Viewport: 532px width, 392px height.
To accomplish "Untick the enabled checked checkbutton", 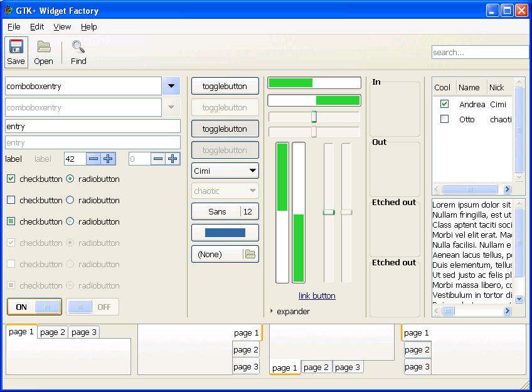I will pos(11,179).
